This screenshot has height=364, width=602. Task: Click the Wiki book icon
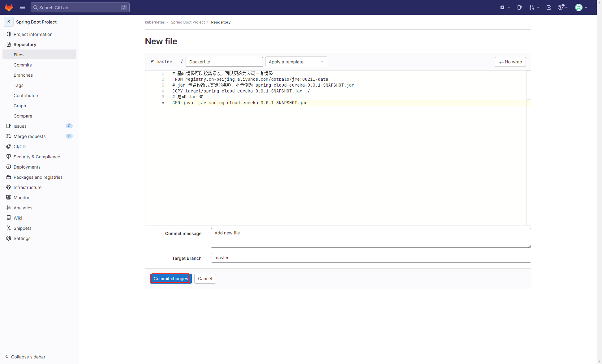coord(9,218)
